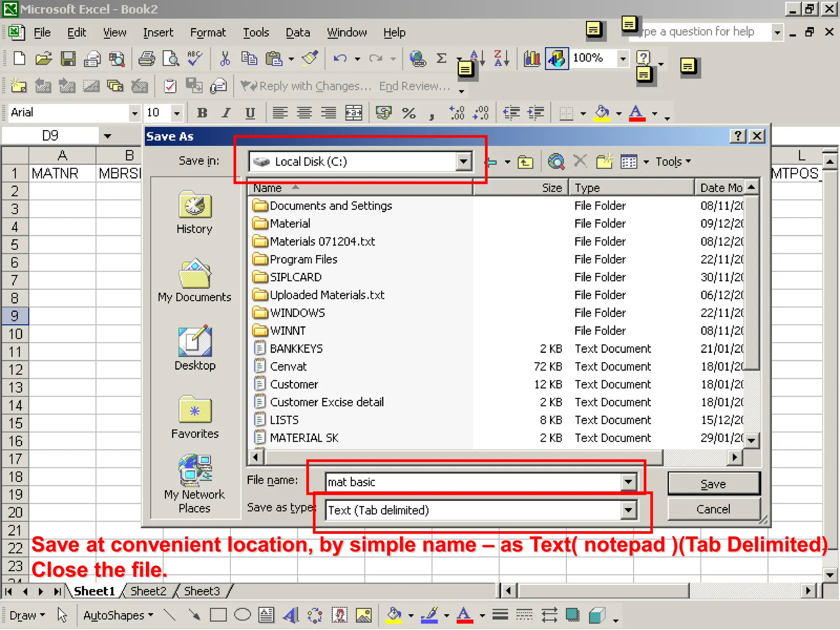
Task: Click the New workbook icon
Action: click(19, 59)
